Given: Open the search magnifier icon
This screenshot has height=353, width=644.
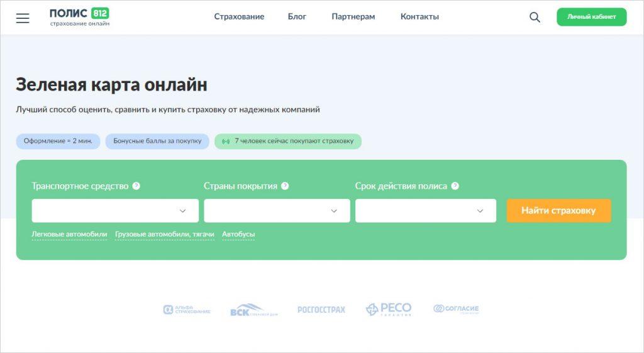Looking at the screenshot, I should [535, 18].
